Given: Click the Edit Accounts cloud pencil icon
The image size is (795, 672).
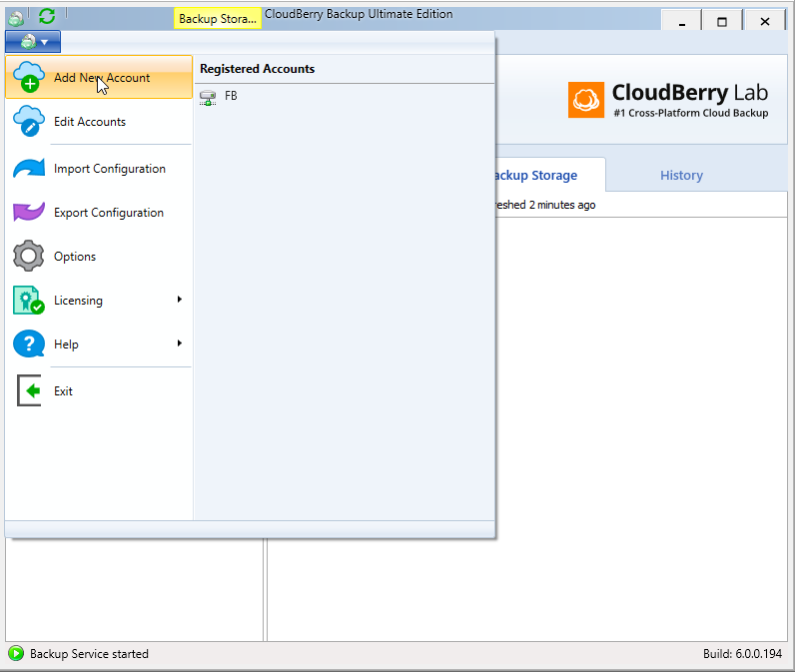Looking at the screenshot, I should coord(28,121).
